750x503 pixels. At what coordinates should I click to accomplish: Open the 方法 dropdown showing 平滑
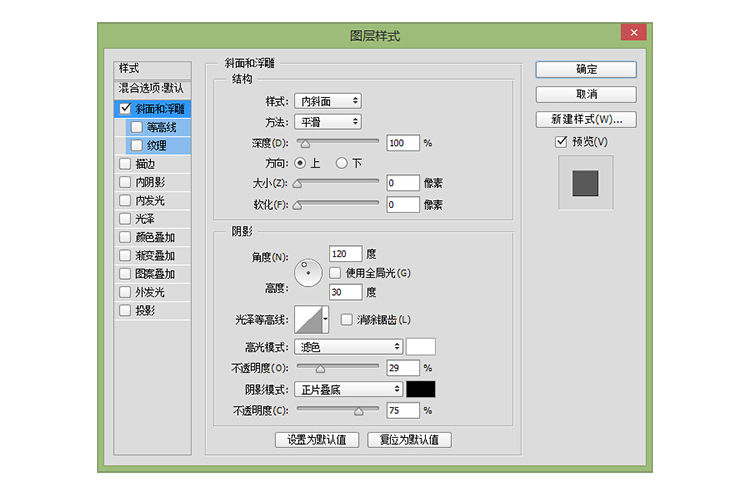[x=327, y=121]
